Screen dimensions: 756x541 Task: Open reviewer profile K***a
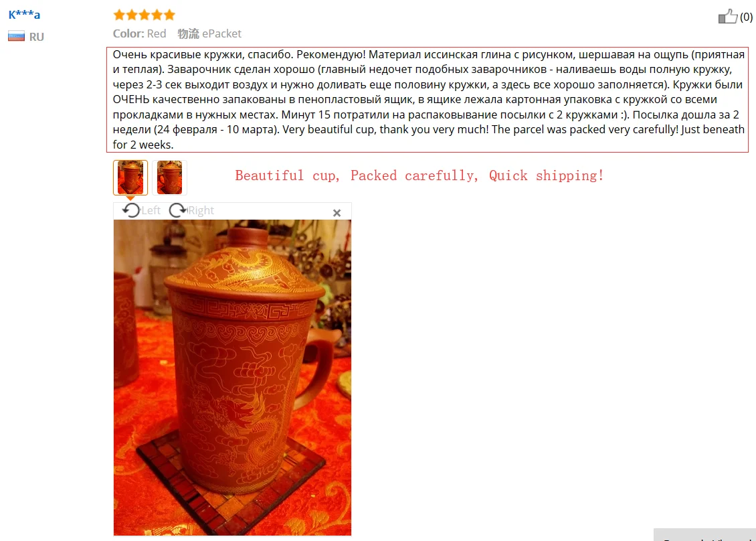tap(24, 15)
